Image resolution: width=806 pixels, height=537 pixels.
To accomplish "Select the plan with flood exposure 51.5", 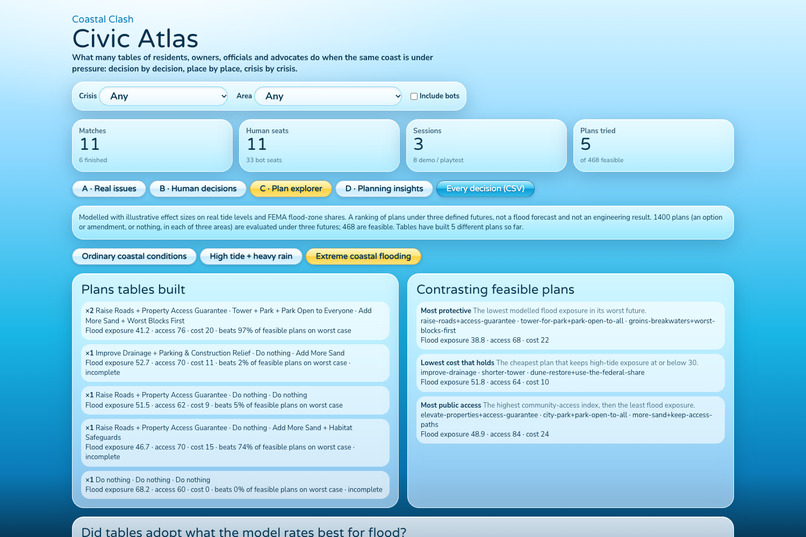I will pos(235,400).
